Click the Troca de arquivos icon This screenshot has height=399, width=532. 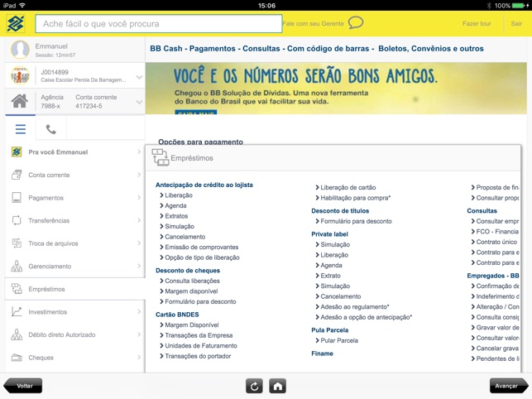pyautogui.click(x=17, y=243)
